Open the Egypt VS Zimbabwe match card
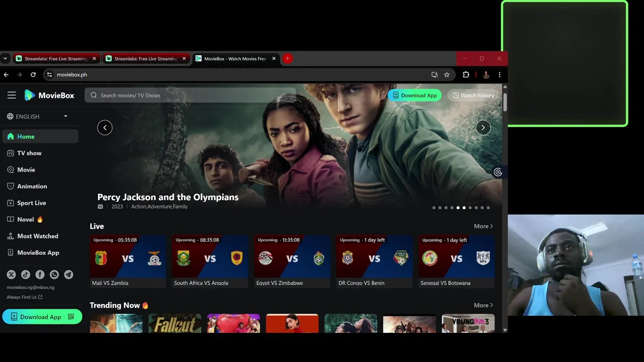Viewport: 644px width, 362px height. click(x=292, y=261)
